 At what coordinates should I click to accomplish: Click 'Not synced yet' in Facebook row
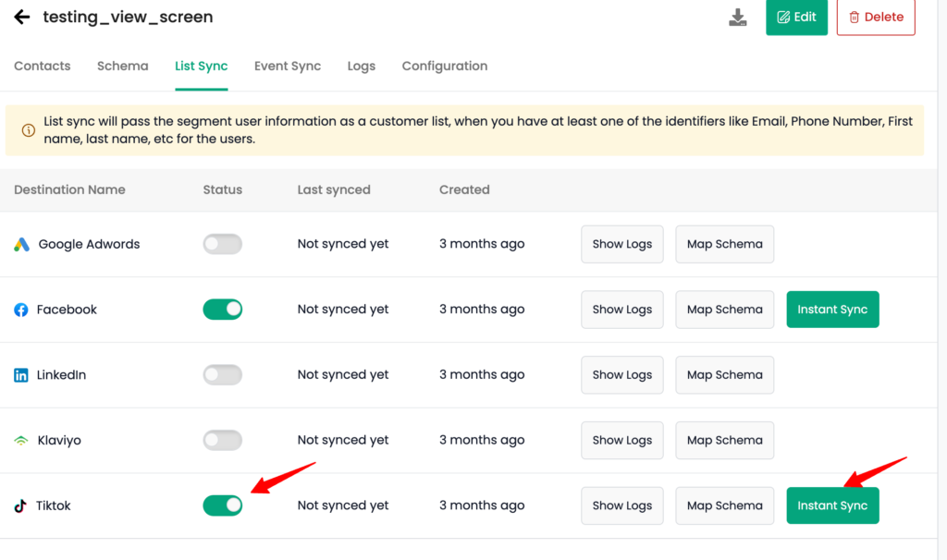(343, 309)
